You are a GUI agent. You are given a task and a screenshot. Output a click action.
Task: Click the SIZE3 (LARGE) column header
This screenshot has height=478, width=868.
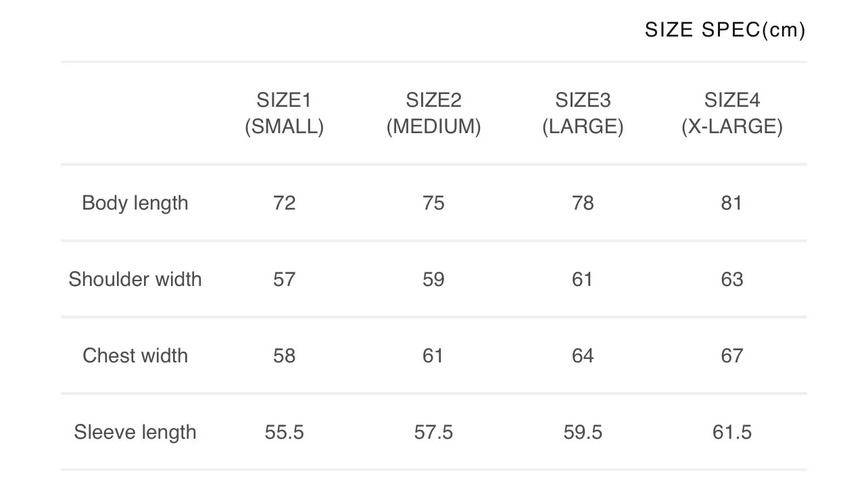point(583,114)
